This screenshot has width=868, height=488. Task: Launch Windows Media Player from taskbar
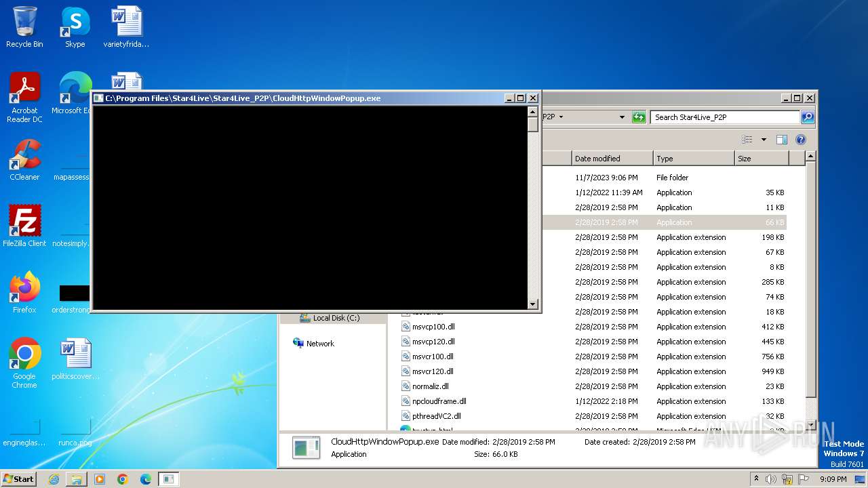tap(100, 479)
